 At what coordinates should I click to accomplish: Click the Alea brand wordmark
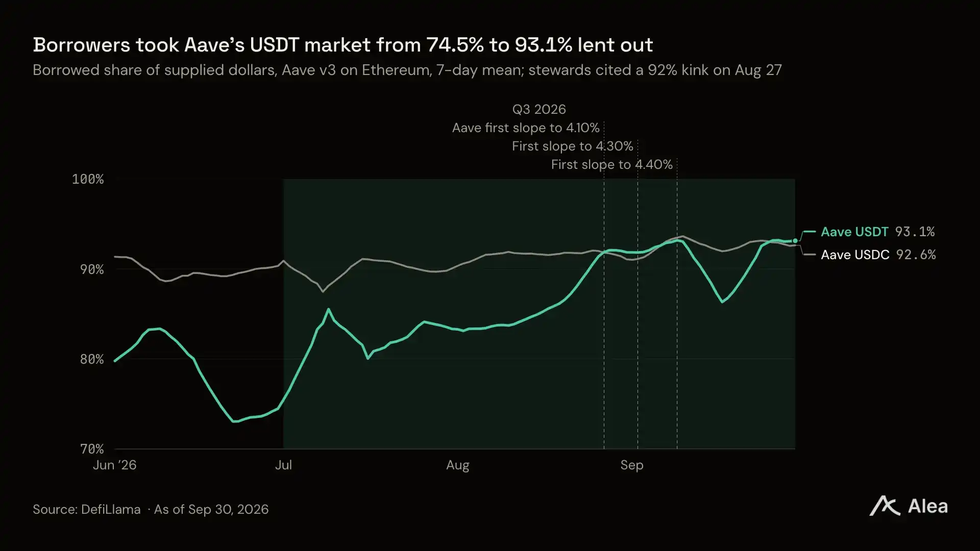pyautogui.click(x=928, y=507)
